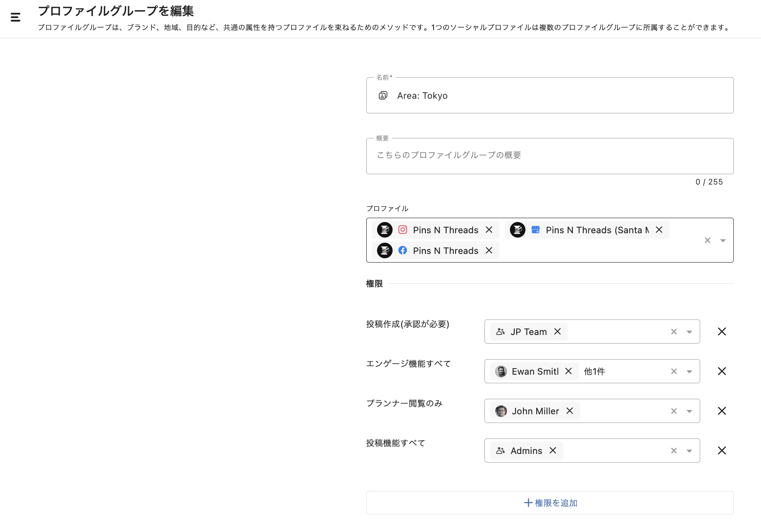Remove John Miller chip from planner permission

point(569,411)
